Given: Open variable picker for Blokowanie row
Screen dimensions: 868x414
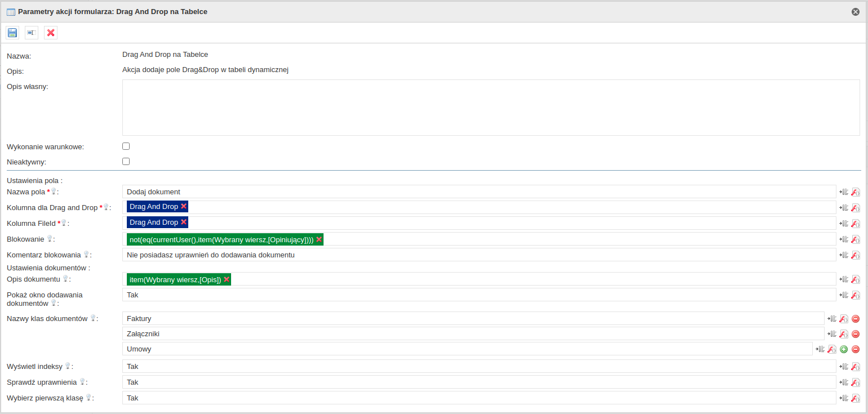Looking at the screenshot, I should coord(844,239).
